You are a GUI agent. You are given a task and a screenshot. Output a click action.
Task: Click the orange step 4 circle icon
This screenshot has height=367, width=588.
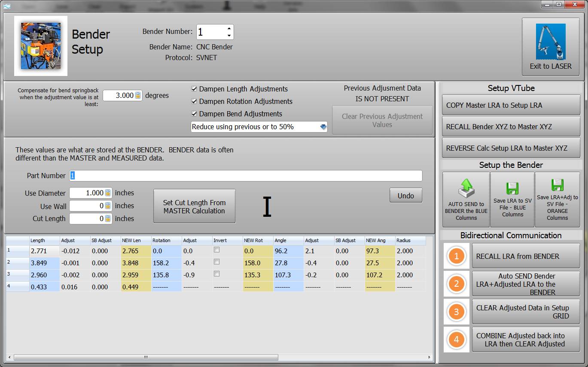(x=456, y=340)
